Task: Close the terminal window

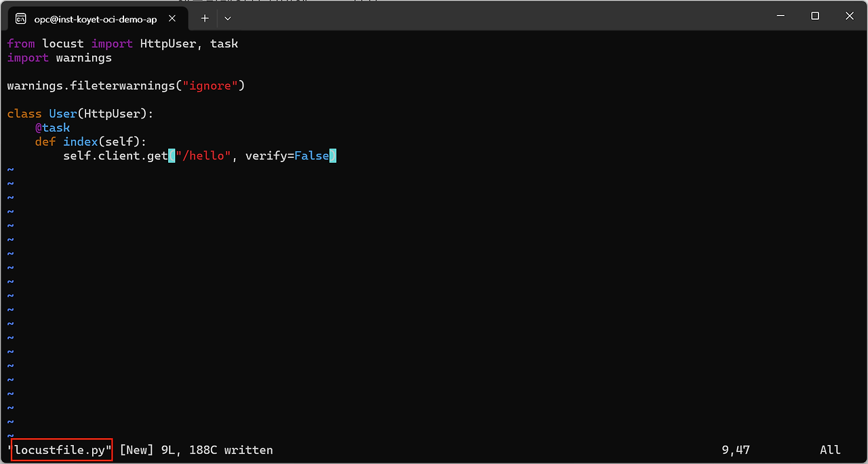Action: tap(850, 16)
